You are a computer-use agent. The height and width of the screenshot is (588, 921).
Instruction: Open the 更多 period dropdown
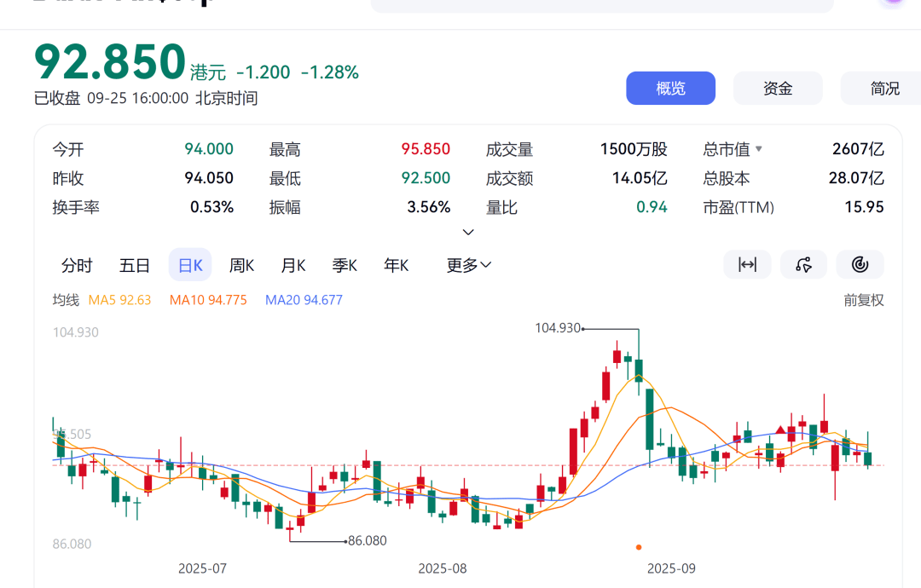[469, 265]
